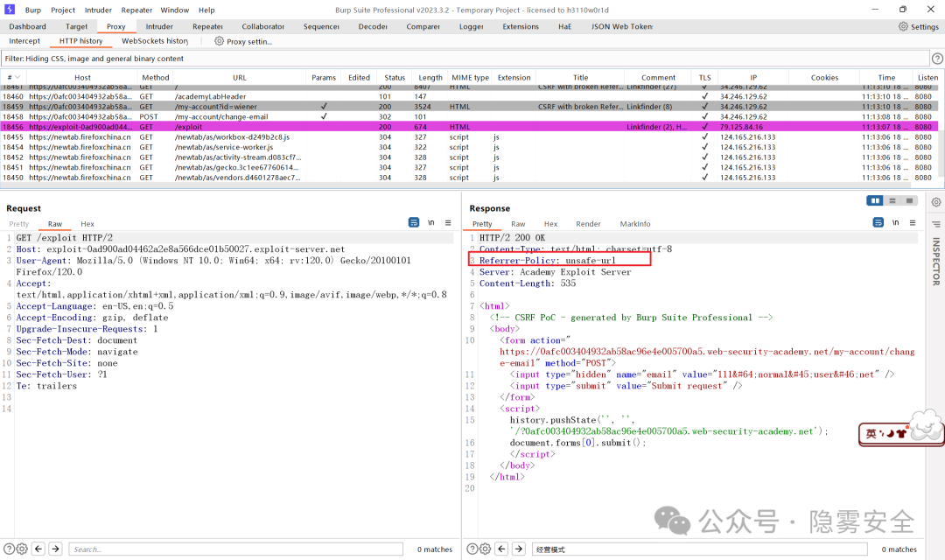Open the response hamburger options menu
Viewport: 945px width, 560px height.
[x=913, y=222]
